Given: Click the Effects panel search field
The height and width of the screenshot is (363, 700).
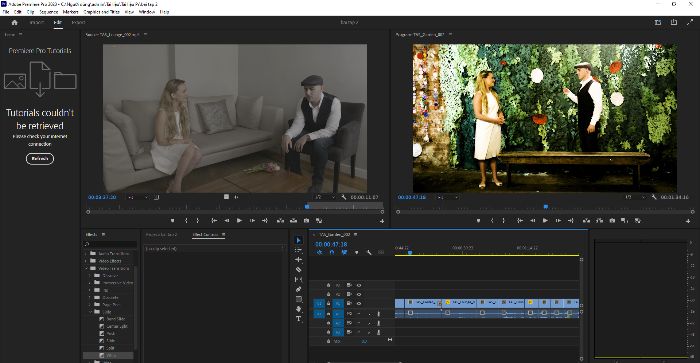Looking at the screenshot, I should click(110, 244).
